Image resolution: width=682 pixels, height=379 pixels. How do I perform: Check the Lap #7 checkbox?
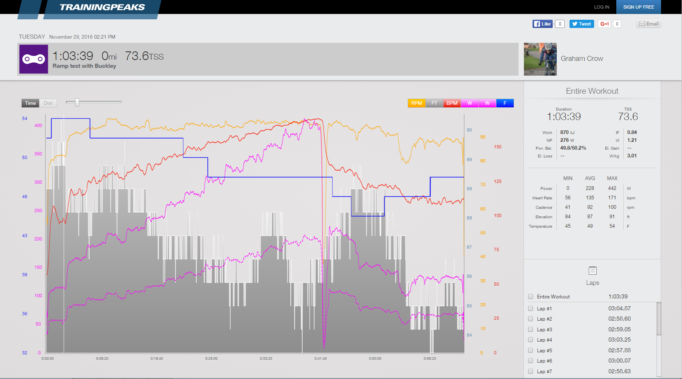[531, 371]
